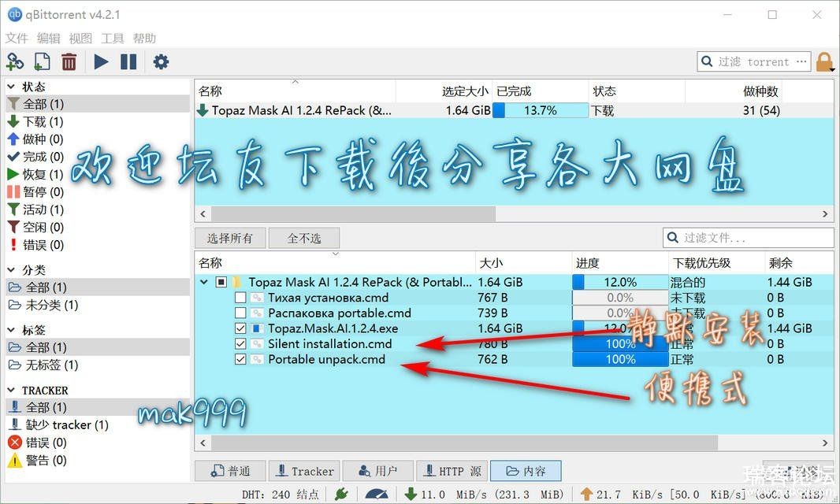The height and width of the screenshot is (504, 840).
Task: Click the three dots in torrent filter box
Action: (x=801, y=61)
